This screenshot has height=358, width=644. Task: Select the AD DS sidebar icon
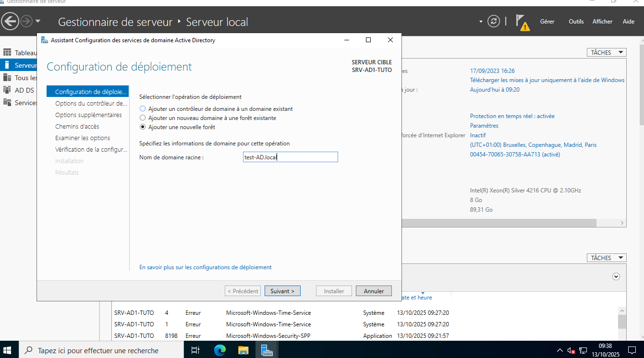7,90
